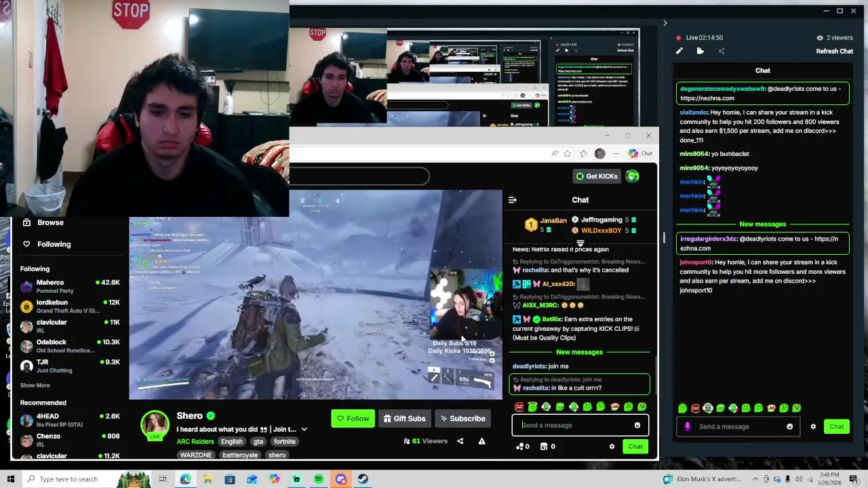The height and width of the screenshot is (488, 868).
Task: Open Task View on the taskbar
Action: (x=163, y=479)
